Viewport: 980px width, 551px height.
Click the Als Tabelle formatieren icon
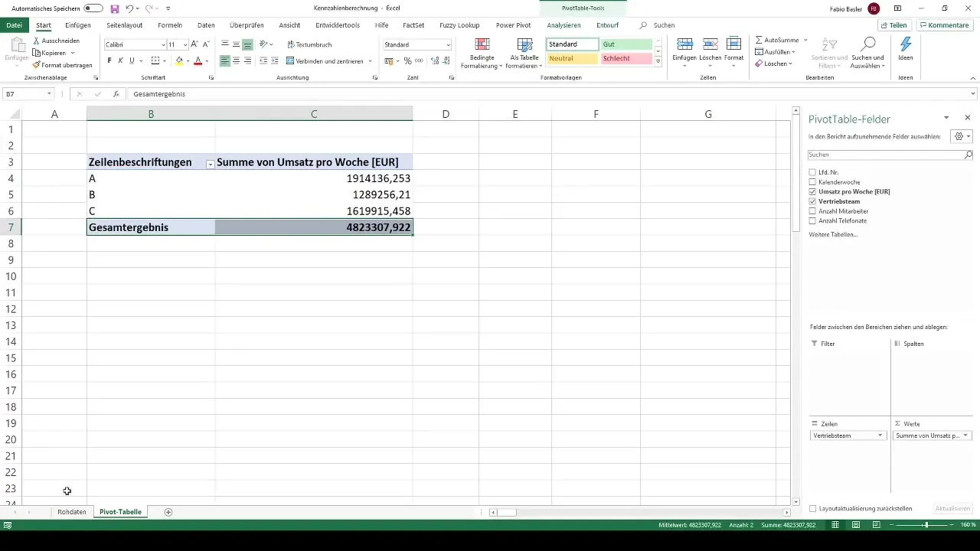click(x=524, y=44)
